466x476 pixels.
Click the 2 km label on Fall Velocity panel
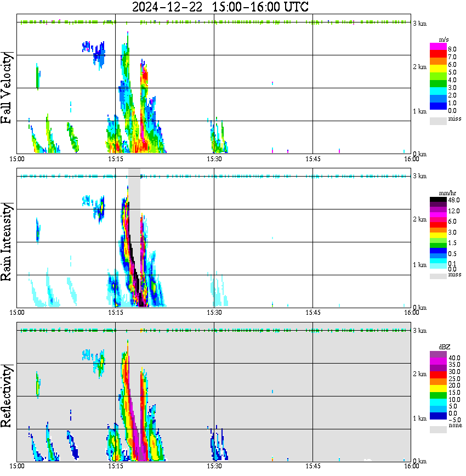click(419, 67)
